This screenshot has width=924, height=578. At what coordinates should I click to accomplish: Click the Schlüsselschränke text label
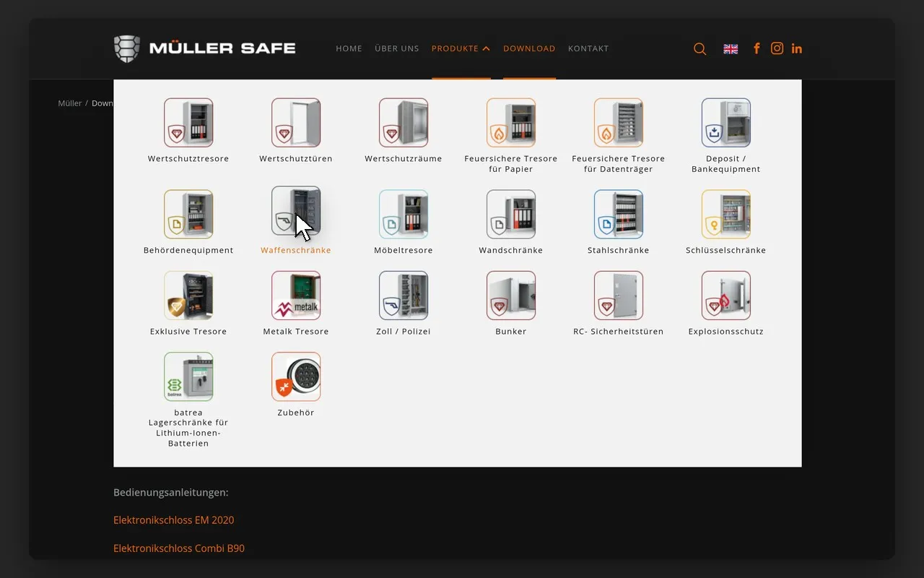pos(726,251)
